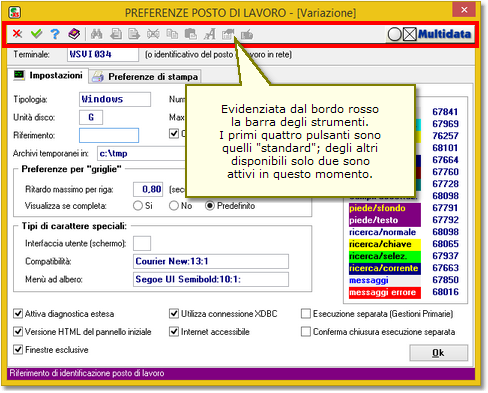
Task: Switch to Preferenze di stampa tab
Action: tap(145, 77)
